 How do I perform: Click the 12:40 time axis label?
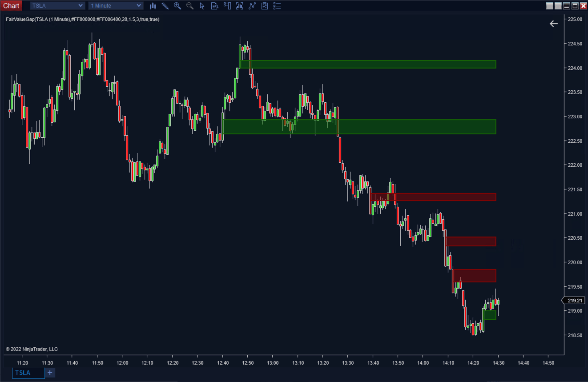(x=223, y=363)
